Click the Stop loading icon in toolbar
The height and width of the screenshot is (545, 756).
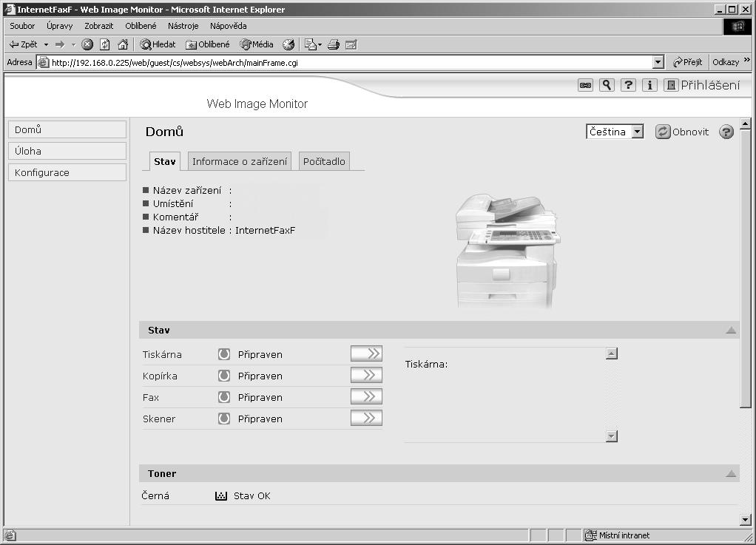(87, 45)
